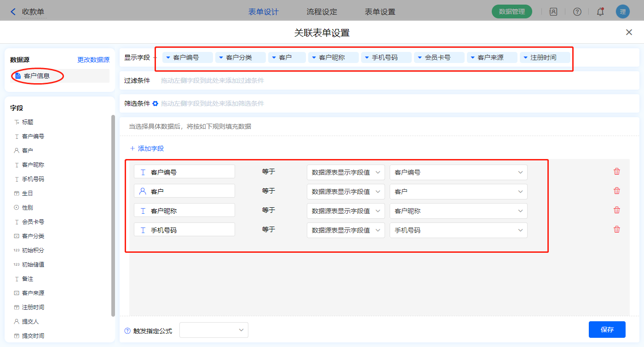Click the back arrow beside 收款单
The width and height of the screenshot is (644, 347).
(13, 12)
